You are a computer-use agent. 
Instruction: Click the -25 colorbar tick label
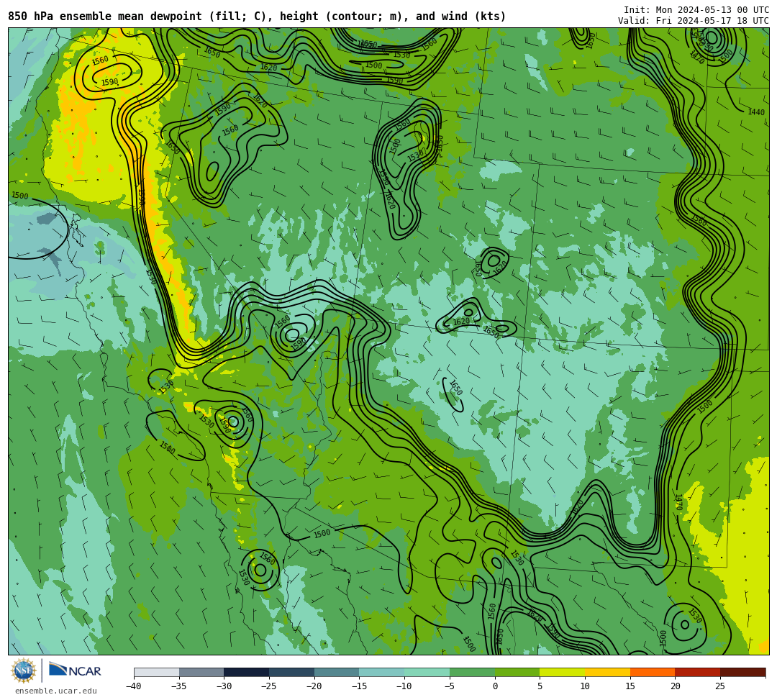click(268, 686)
